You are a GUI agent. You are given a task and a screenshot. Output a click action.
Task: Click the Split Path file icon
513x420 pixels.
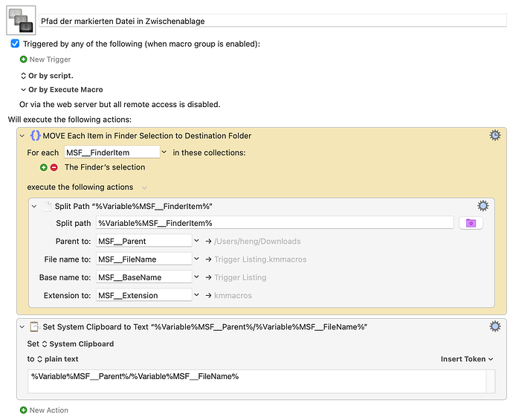point(48,206)
